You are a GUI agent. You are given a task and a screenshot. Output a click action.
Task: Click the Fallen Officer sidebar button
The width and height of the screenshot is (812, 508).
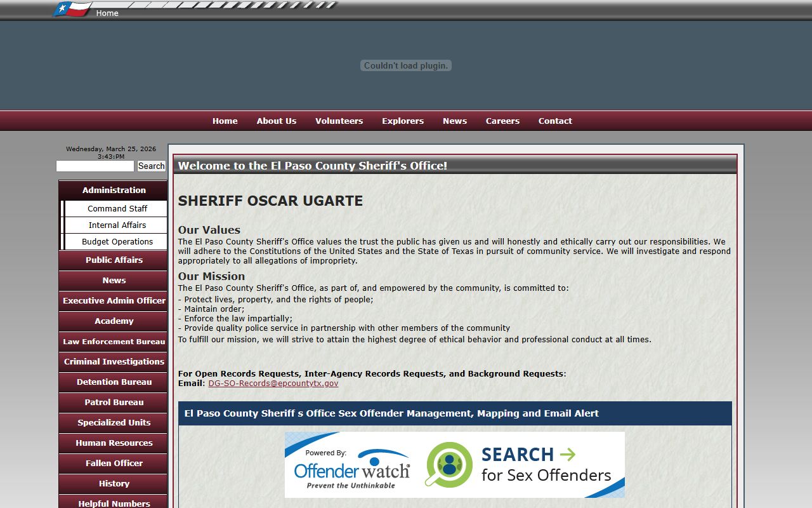point(114,464)
